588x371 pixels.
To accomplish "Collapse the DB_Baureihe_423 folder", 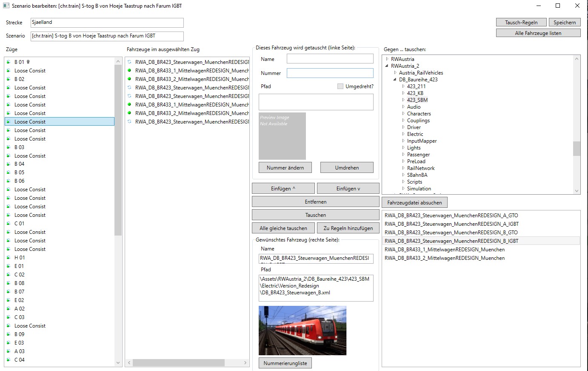I will pos(395,80).
